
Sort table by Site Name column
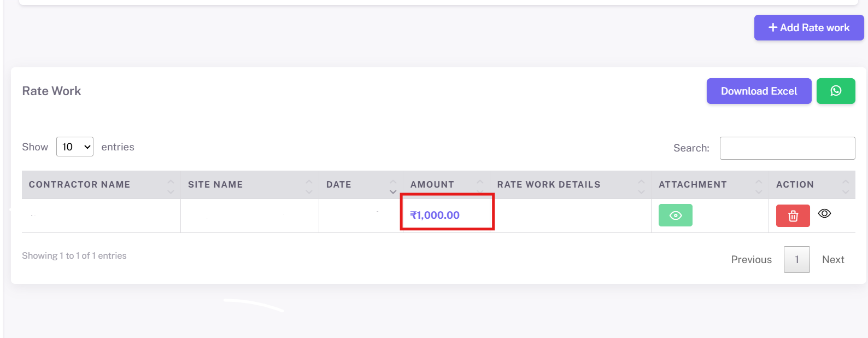[309, 185]
